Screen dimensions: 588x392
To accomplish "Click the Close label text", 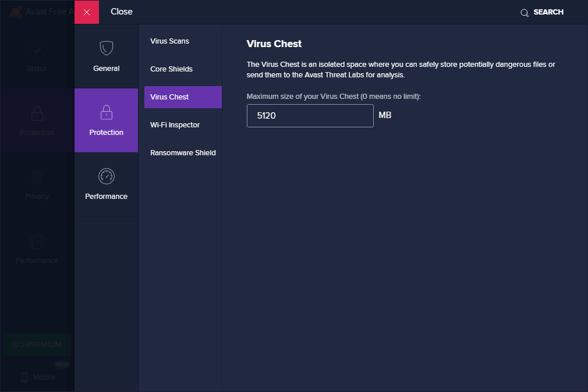I will [x=122, y=12].
